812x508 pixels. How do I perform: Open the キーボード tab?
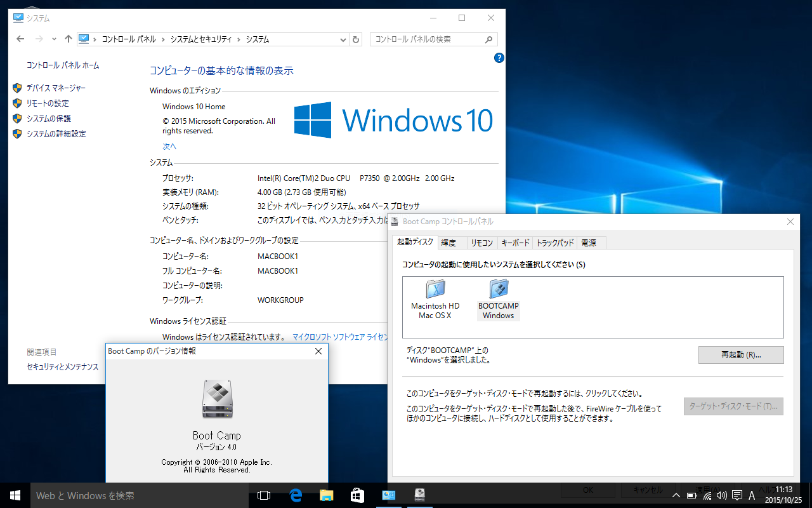coord(515,243)
